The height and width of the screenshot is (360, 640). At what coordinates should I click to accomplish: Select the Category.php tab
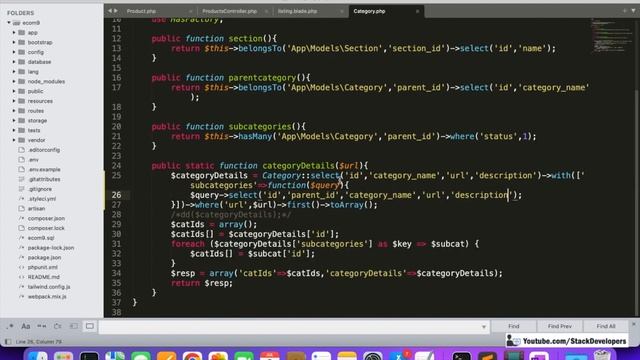(369, 11)
